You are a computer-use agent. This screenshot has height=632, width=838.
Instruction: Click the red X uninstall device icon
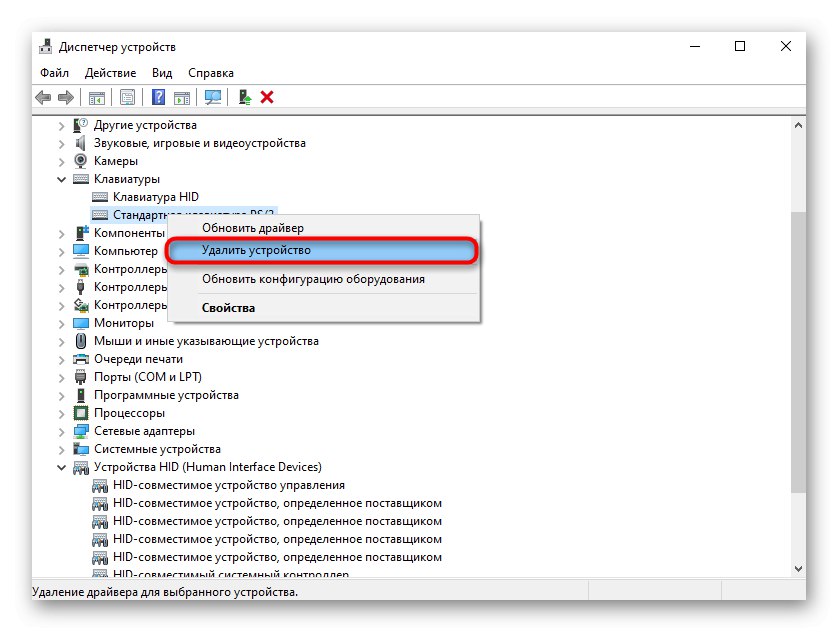267,97
